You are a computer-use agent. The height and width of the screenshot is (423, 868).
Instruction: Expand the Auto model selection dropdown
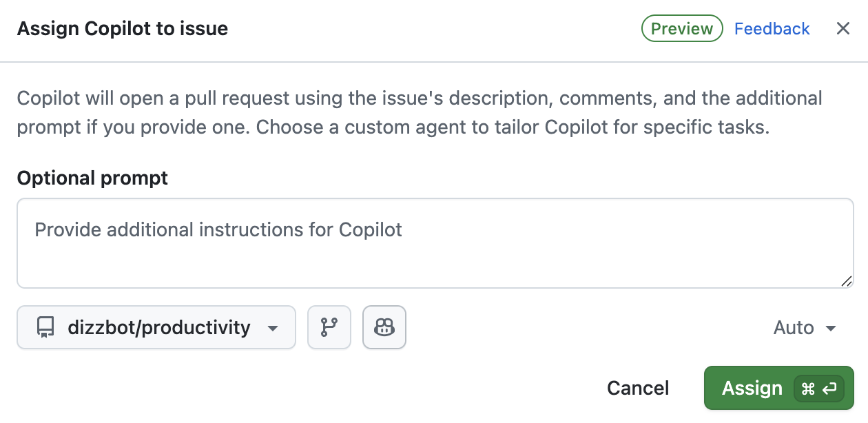pos(805,328)
